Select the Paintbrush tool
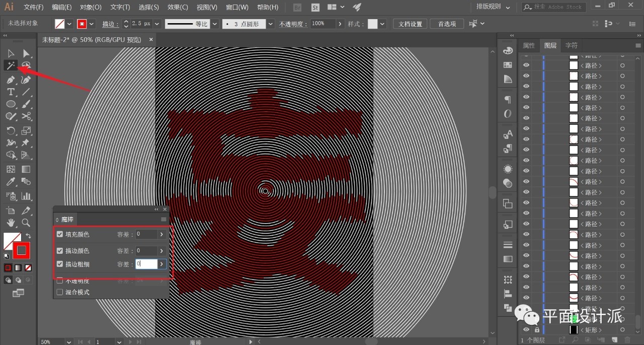 pos(26,104)
